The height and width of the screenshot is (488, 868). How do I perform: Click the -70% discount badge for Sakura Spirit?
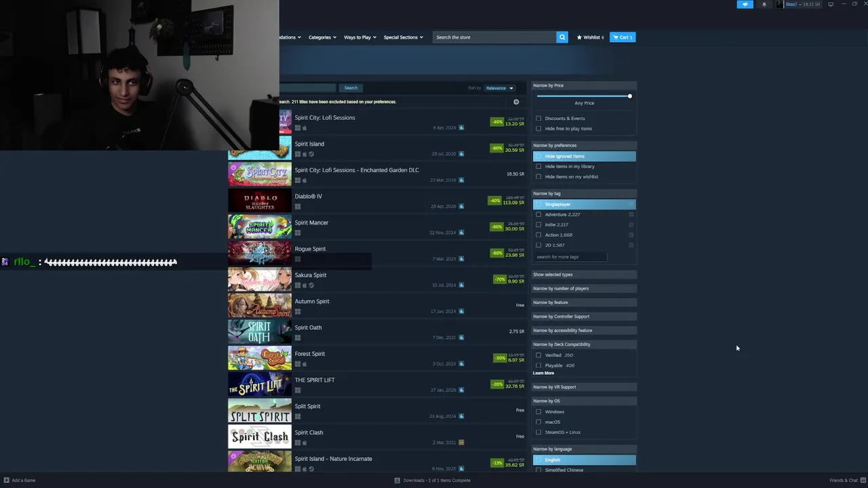tap(499, 279)
